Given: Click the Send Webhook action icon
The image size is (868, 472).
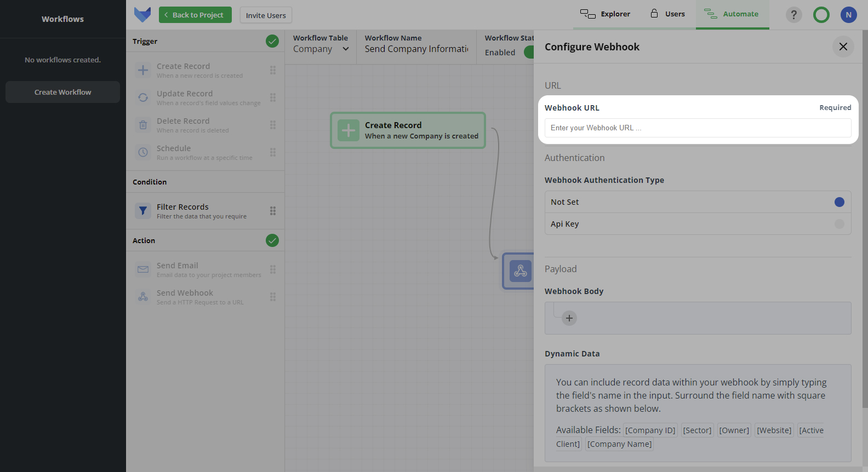Looking at the screenshot, I should tap(143, 297).
